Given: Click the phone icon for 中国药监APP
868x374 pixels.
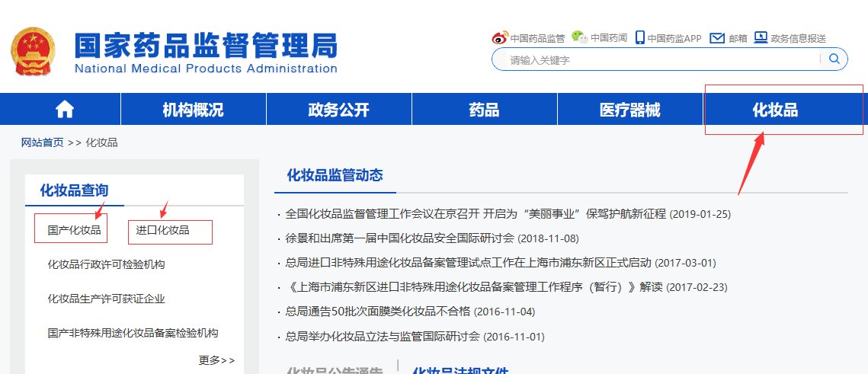Looking at the screenshot, I should [640, 37].
